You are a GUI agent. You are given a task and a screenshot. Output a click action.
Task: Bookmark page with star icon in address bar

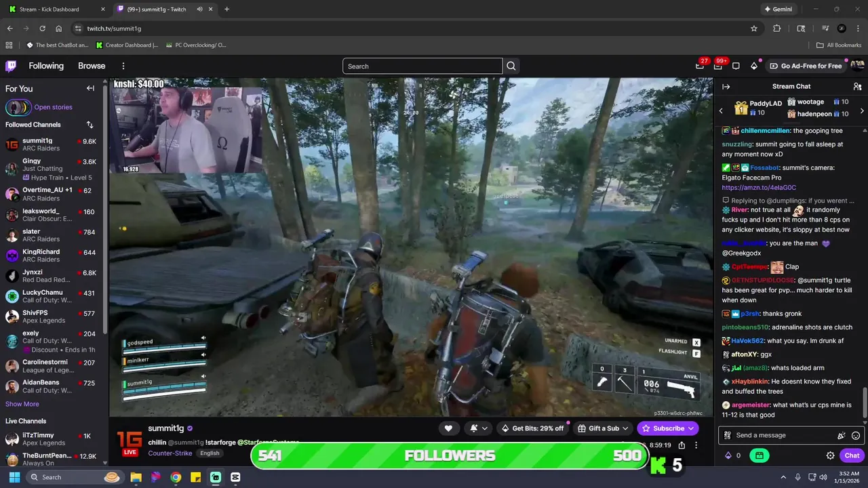[754, 28]
